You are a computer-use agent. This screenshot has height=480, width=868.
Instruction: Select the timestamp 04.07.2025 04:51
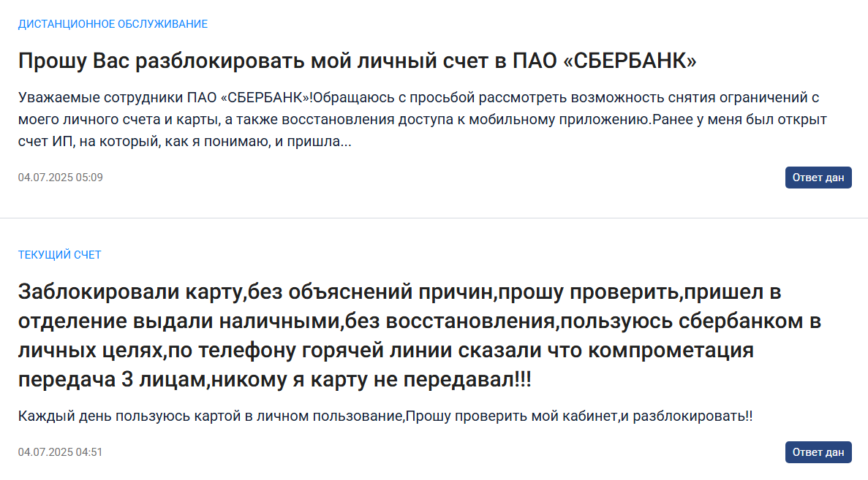pos(61,452)
